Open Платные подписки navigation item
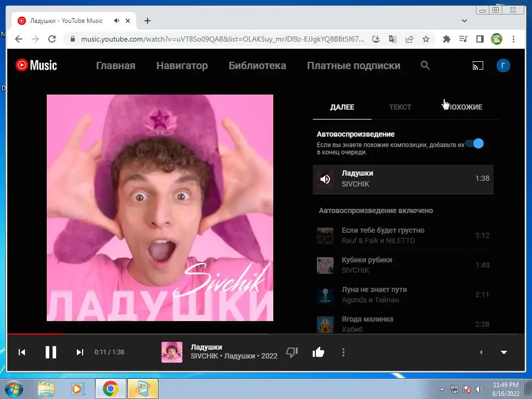Screen dimensions: 532x399 point(353,65)
